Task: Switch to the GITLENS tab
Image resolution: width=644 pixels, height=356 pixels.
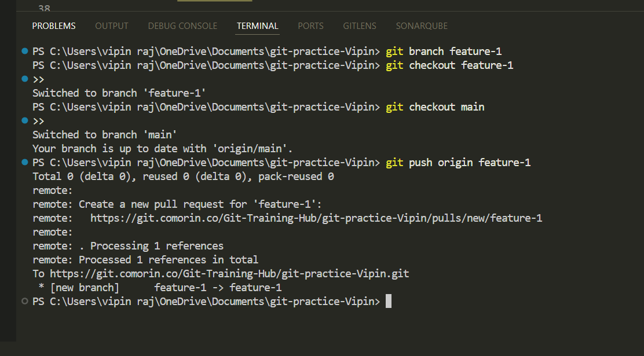Action: click(360, 25)
